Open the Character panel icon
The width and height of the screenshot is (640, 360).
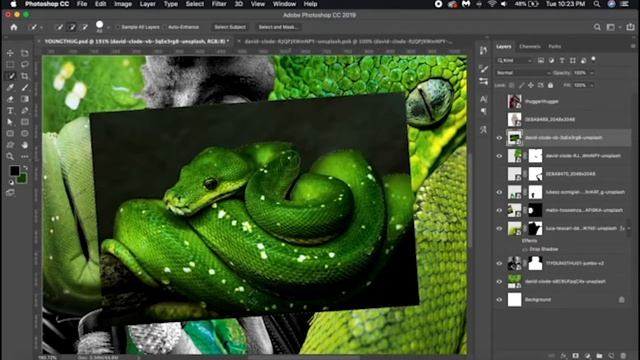click(x=484, y=99)
